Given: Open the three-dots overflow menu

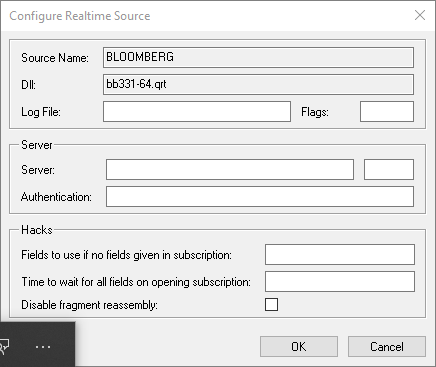Looking at the screenshot, I should tap(43, 347).
